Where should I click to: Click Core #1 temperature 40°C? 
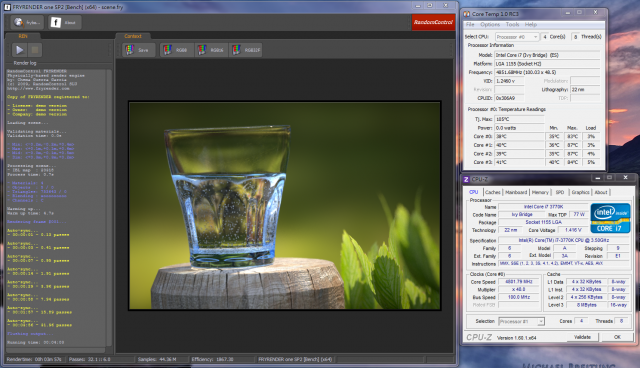pos(519,145)
